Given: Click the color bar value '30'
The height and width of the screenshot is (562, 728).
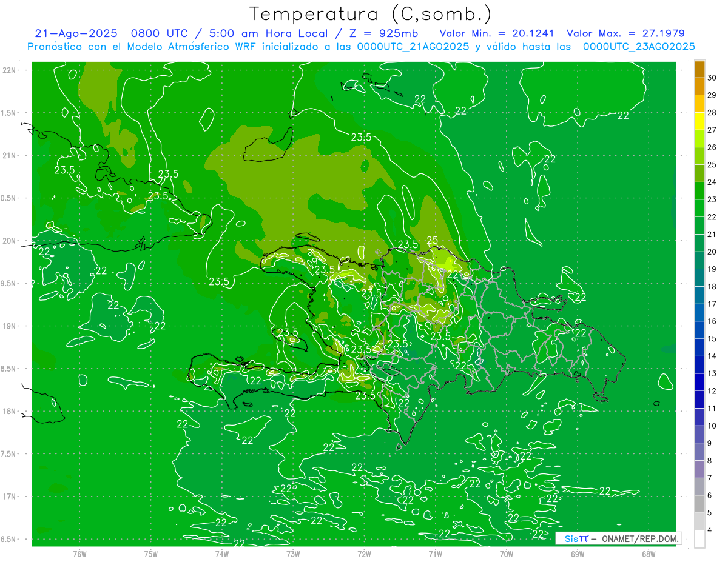Looking at the screenshot, I should coord(712,78).
